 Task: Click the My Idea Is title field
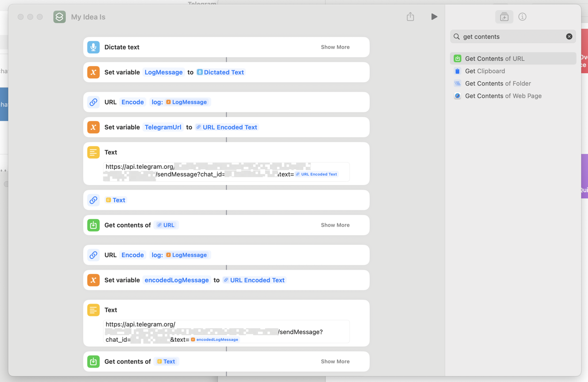(x=87, y=17)
